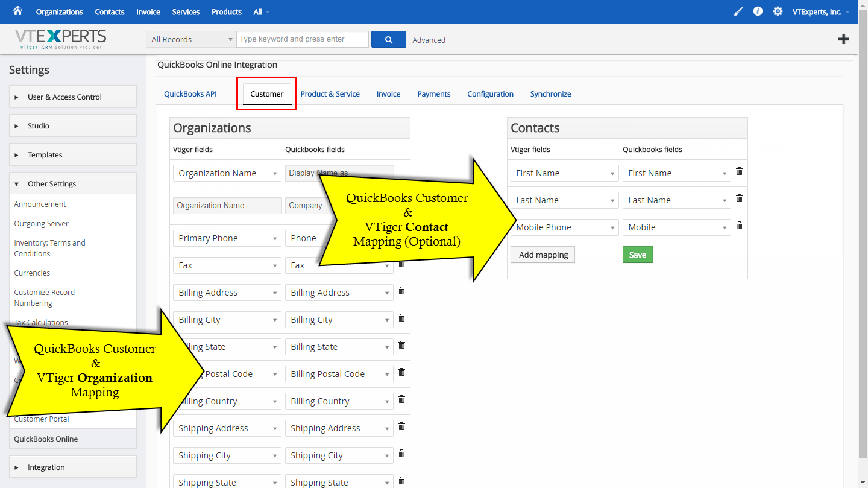Open Organizations in top menu
The image size is (868, 488).
[60, 12]
